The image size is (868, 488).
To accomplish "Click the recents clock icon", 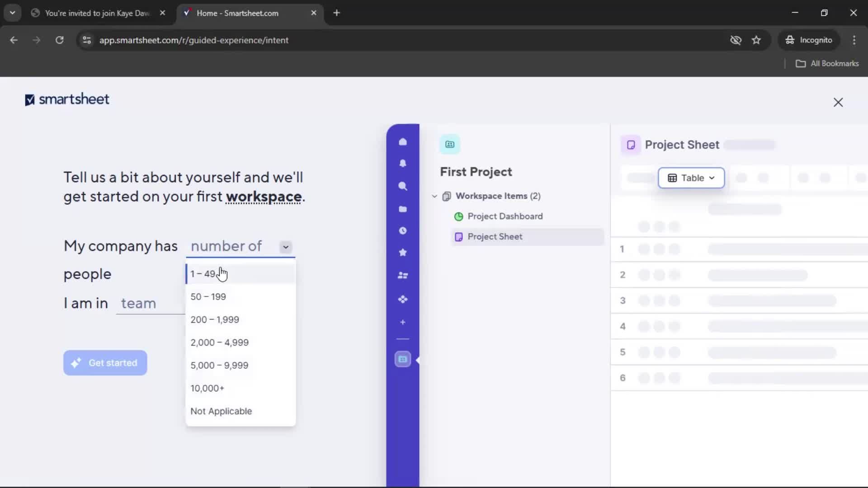I will (402, 231).
